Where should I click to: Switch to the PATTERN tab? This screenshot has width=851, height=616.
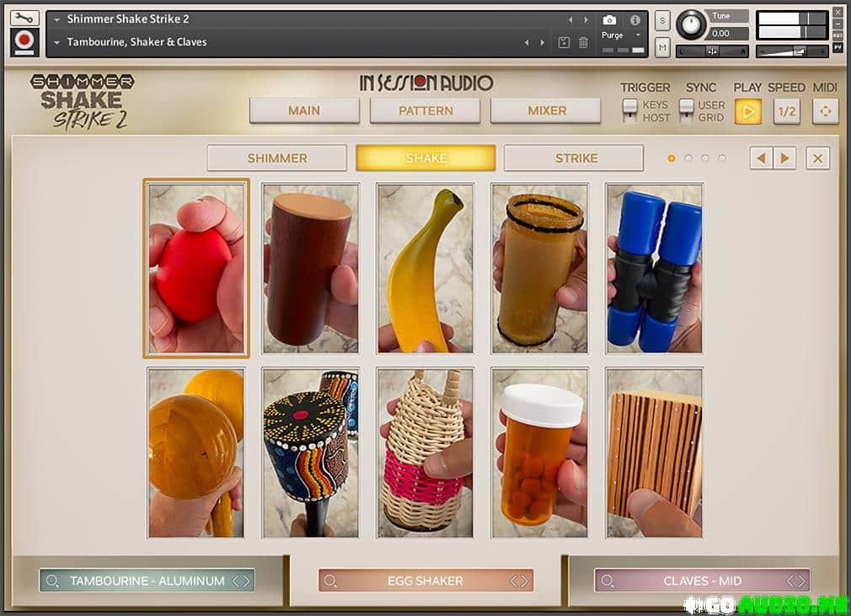[x=425, y=110]
